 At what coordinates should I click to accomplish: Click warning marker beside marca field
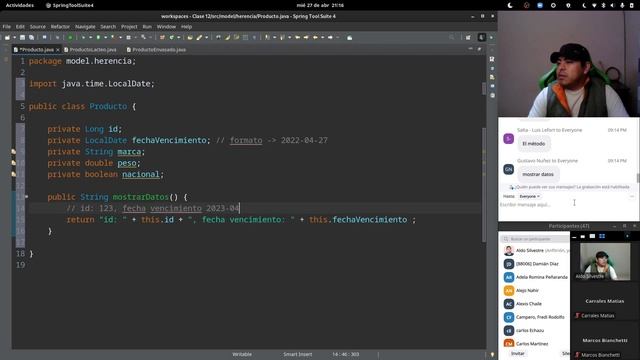[14, 151]
